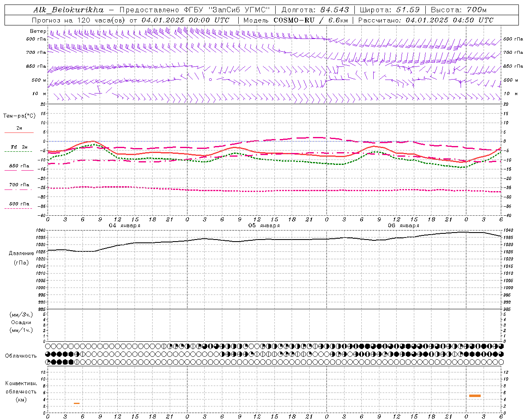Viewport: 525px width, 420px height.
Task: Click the 700 гПа entry in temperature legend
Action: click(x=19, y=185)
